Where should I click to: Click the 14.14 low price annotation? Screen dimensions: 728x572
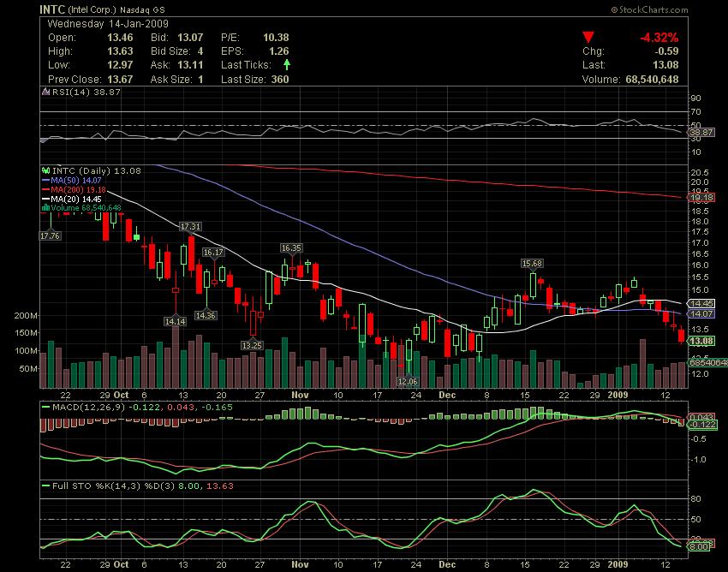tap(175, 321)
